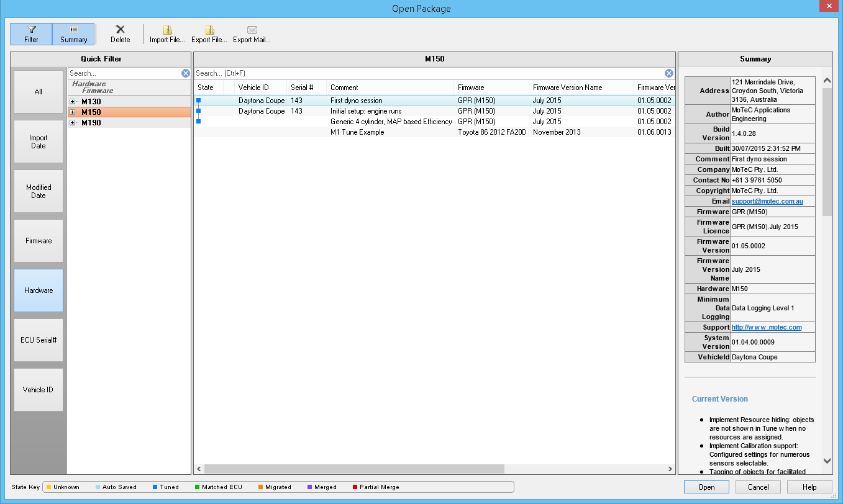The height and width of the screenshot is (504, 843).
Task: Select the Vehicle ID quick filter tab
Action: 39,390
